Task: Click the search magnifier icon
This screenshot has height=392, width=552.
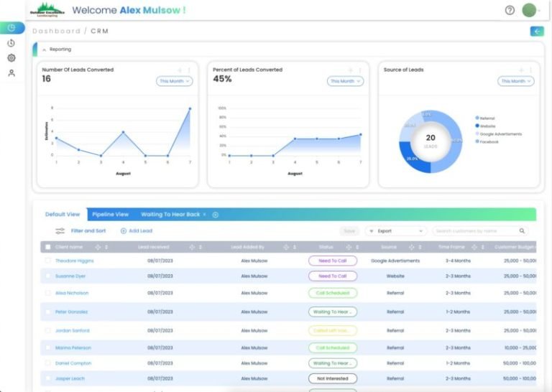Action: [522, 231]
